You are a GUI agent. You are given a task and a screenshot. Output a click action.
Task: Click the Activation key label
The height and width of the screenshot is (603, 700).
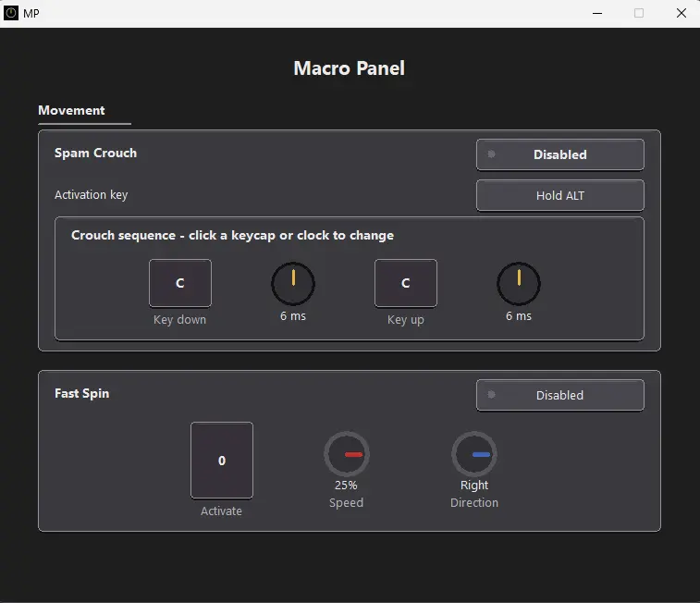click(91, 195)
